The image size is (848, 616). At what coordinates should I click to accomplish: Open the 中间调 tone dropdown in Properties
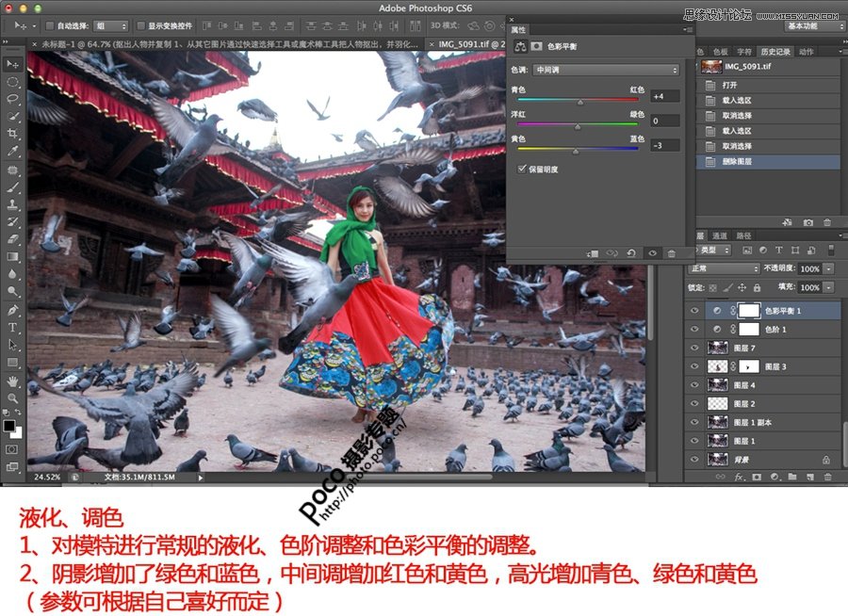tap(603, 69)
